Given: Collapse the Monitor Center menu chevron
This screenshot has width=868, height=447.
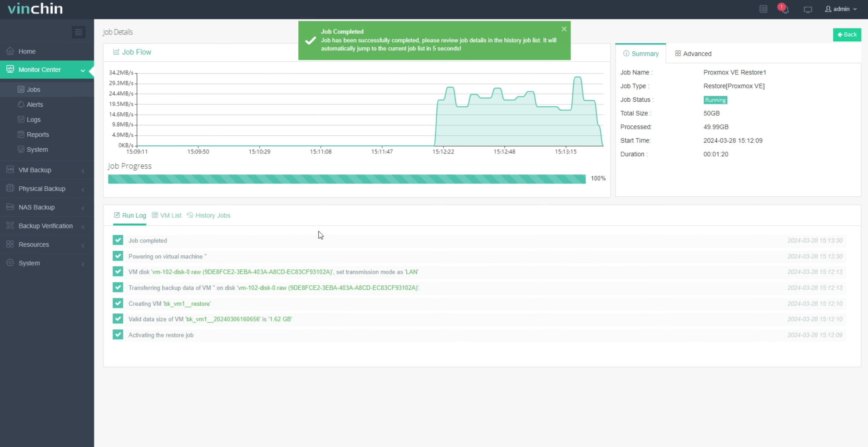Looking at the screenshot, I should [x=83, y=70].
